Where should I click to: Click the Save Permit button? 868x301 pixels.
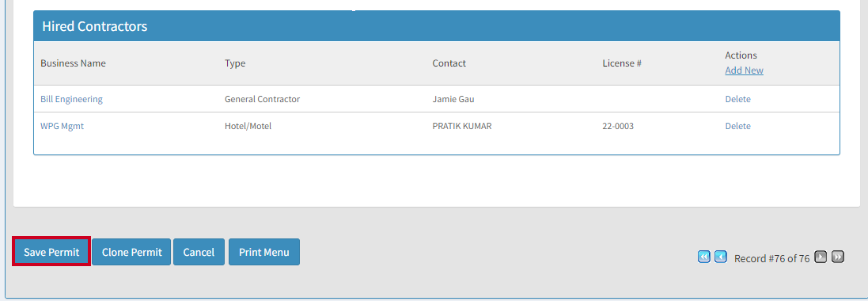tap(51, 252)
